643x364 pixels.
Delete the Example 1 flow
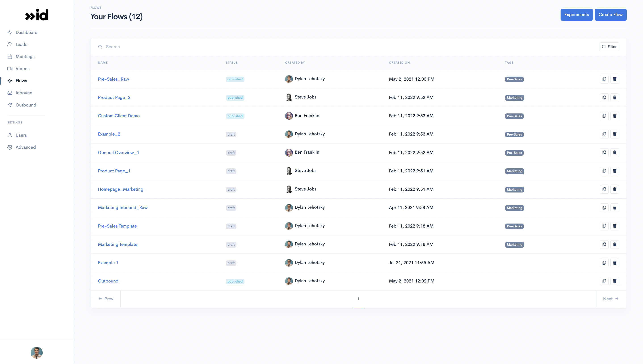(x=615, y=263)
